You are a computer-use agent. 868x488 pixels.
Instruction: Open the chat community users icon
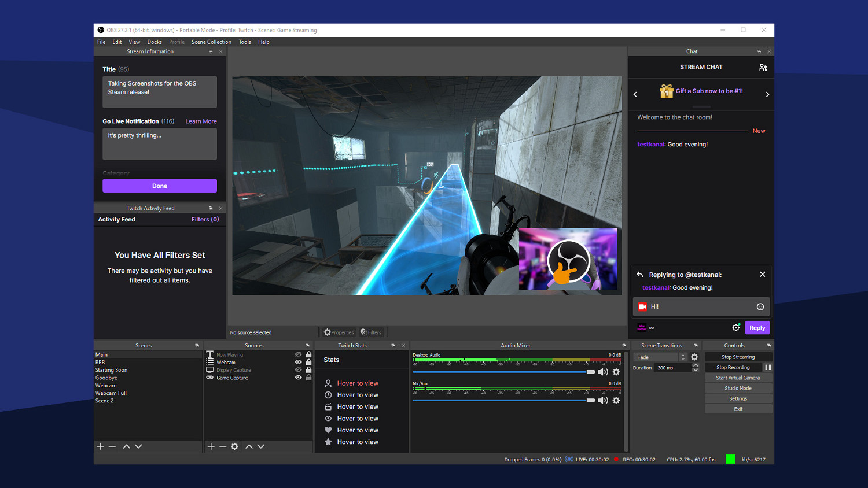763,68
